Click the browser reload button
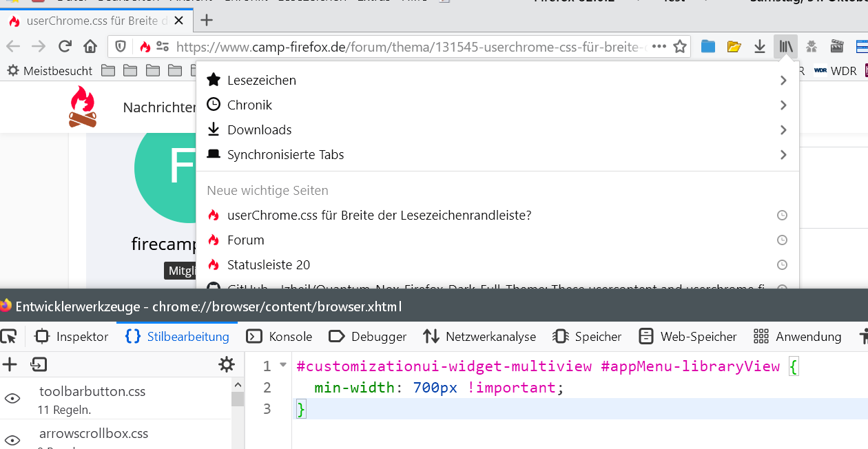Screen dimensions: 868x449 [x=65, y=47]
